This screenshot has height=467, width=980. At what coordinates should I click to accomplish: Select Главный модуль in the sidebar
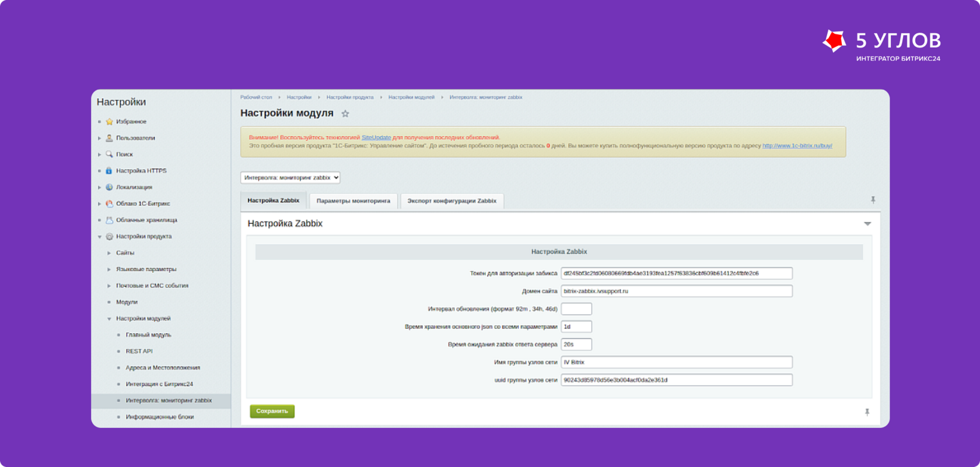tap(149, 335)
